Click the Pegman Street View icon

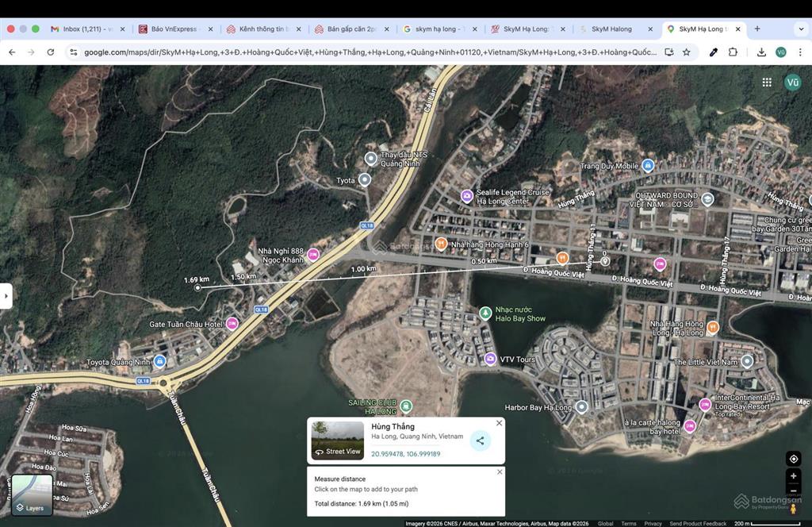pyautogui.click(x=794, y=510)
